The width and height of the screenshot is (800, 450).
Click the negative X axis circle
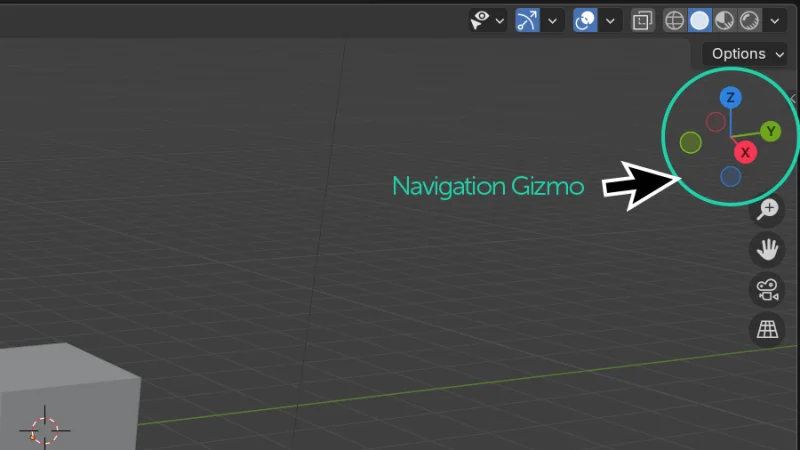(716, 122)
